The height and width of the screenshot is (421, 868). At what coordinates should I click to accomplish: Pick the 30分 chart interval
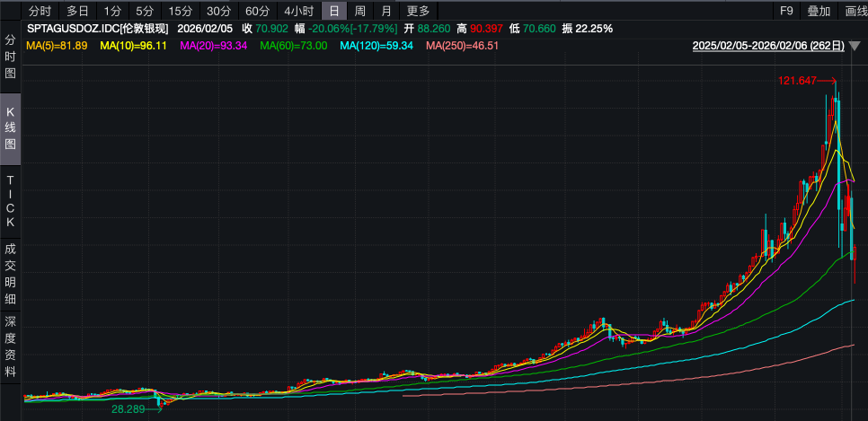(218, 11)
